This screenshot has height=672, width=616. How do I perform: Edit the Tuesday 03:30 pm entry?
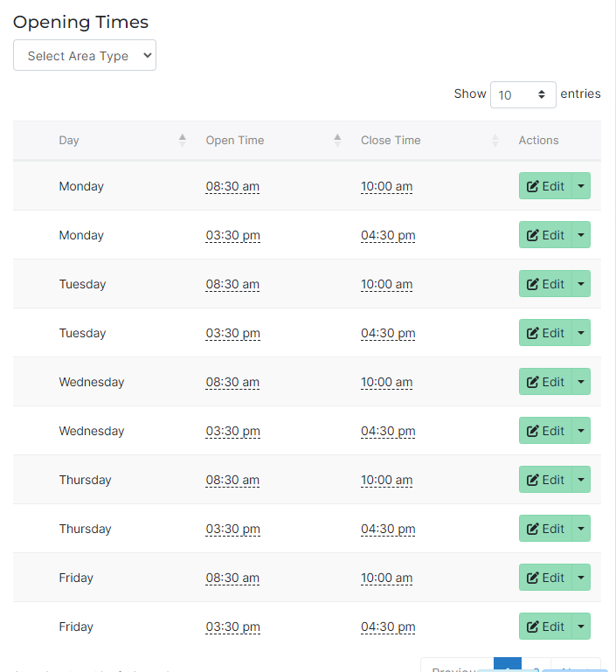click(x=545, y=333)
